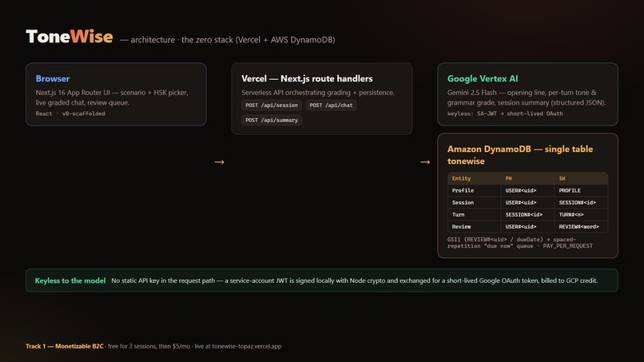Image resolution: width=644 pixels, height=362 pixels.
Task: Click the 'POST /api/session' chip
Action: tap(272, 105)
